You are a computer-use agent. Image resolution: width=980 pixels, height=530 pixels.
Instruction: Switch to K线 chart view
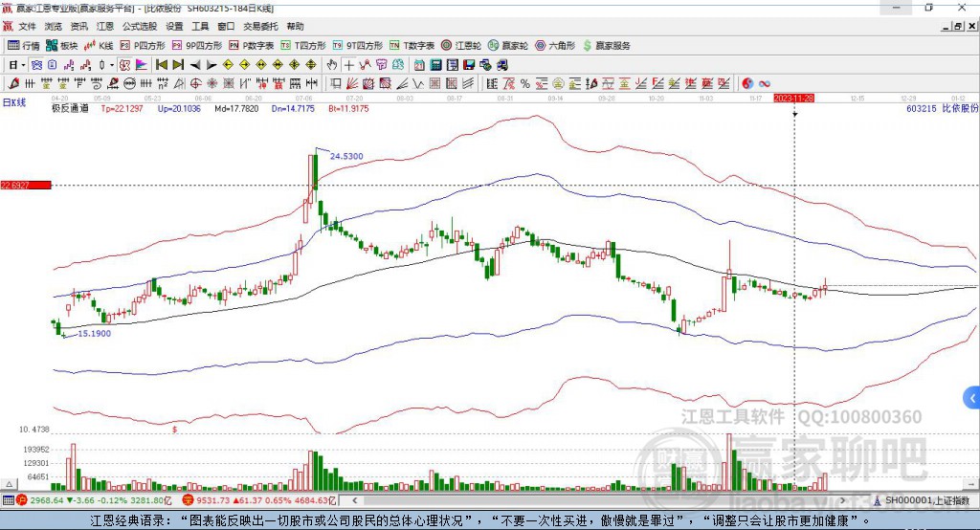coord(99,46)
